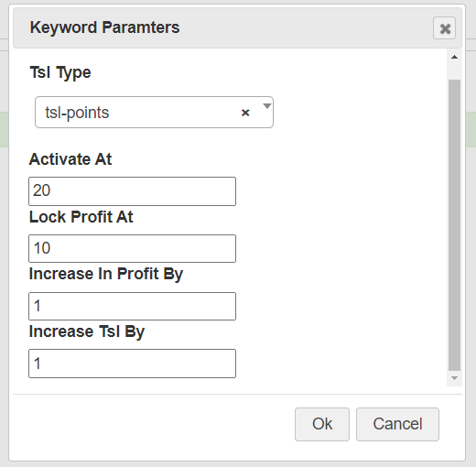The width and height of the screenshot is (476, 467).
Task: Click the Tsl Type label
Action: [x=60, y=73]
